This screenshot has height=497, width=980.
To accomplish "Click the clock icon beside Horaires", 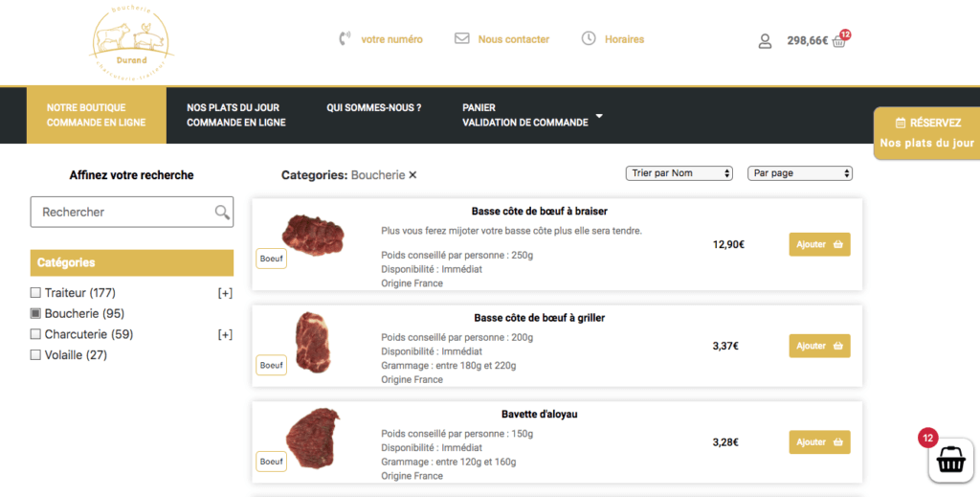I will click(589, 38).
